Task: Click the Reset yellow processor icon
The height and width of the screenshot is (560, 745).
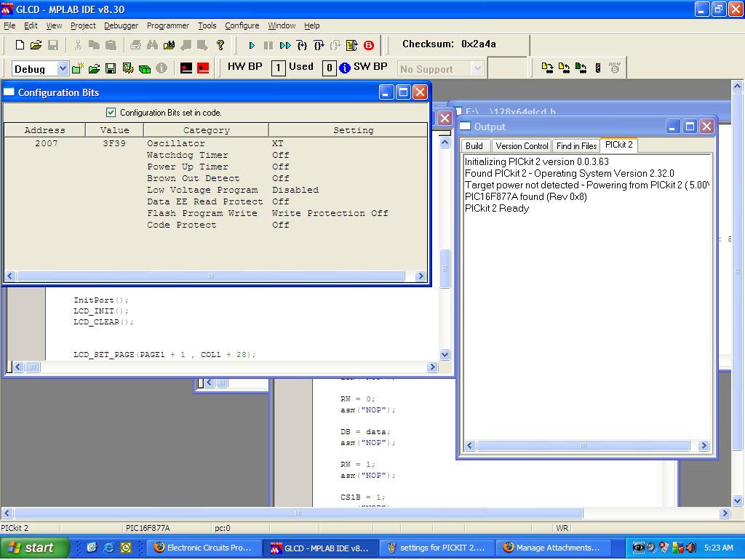Action: [352, 45]
